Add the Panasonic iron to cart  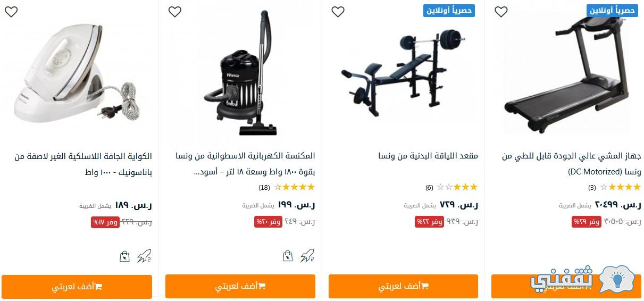tap(77, 286)
